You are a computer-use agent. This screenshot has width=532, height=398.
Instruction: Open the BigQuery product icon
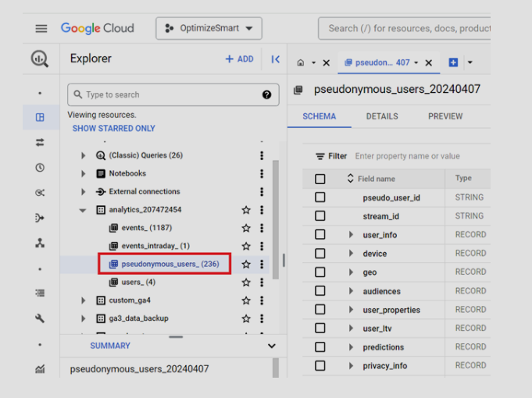pyautogui.click(x=40, y=59)
